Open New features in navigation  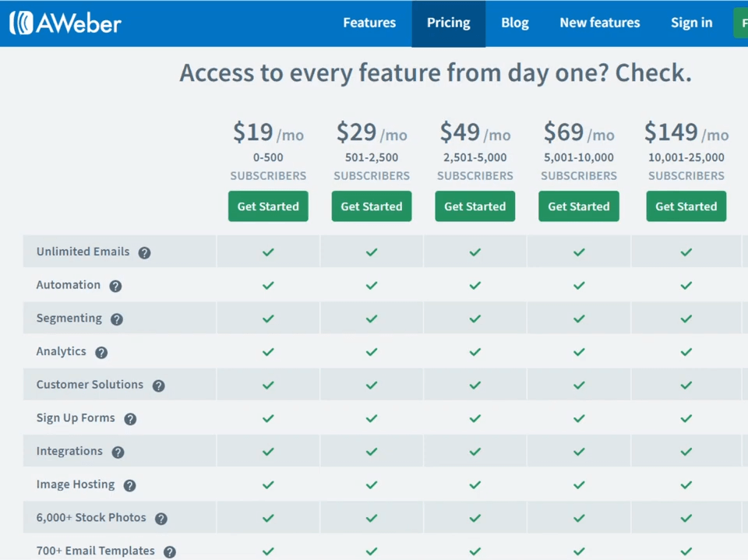[x=600, y=23]
